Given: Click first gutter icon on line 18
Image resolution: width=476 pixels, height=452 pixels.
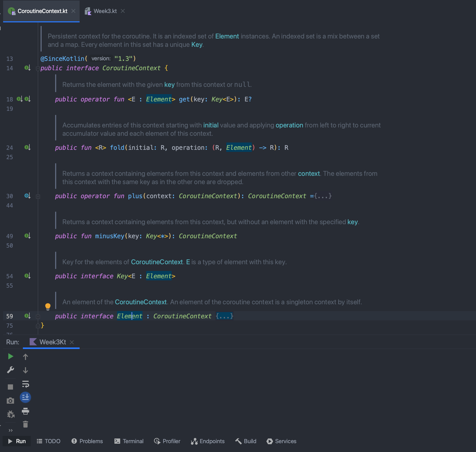Looking at the screenshot, I should pyautogui.click(x=20, y=99).
